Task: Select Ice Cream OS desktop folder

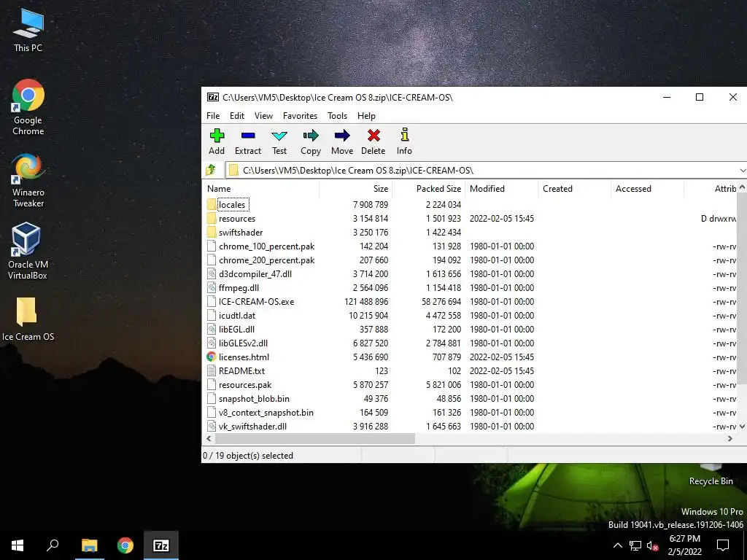Action: [28, 319]
